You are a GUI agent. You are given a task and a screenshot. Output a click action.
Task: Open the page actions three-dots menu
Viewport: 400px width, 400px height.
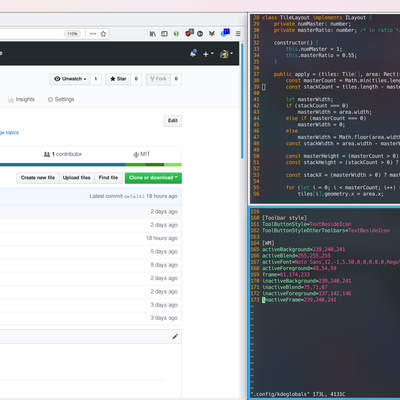pos(93,34)
